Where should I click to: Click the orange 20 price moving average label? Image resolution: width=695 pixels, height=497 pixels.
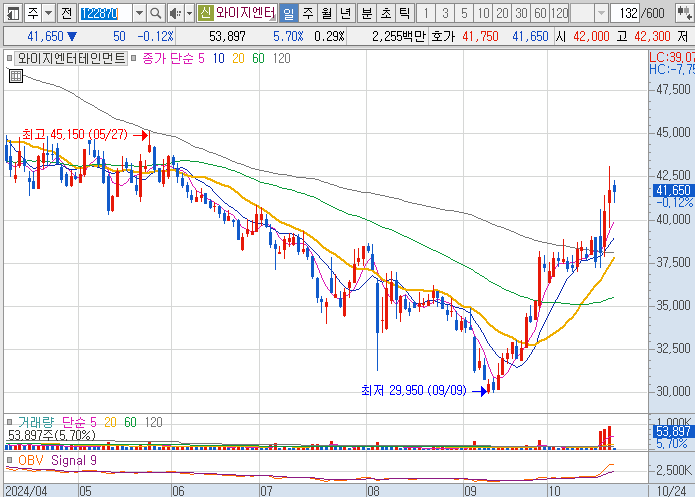coord(238,58)
